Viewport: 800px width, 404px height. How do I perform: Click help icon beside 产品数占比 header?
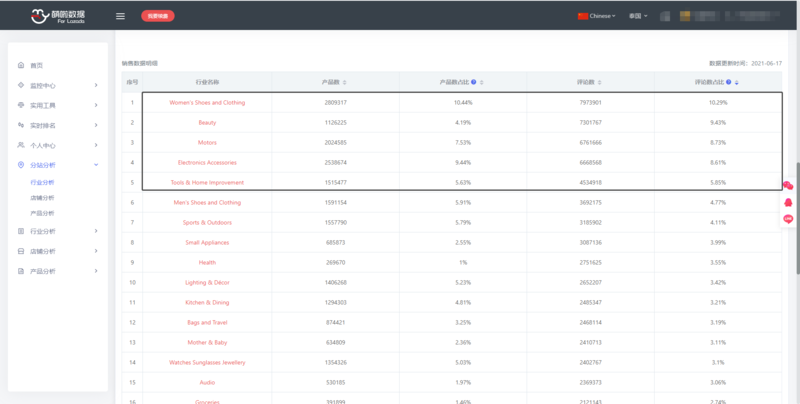473,82
